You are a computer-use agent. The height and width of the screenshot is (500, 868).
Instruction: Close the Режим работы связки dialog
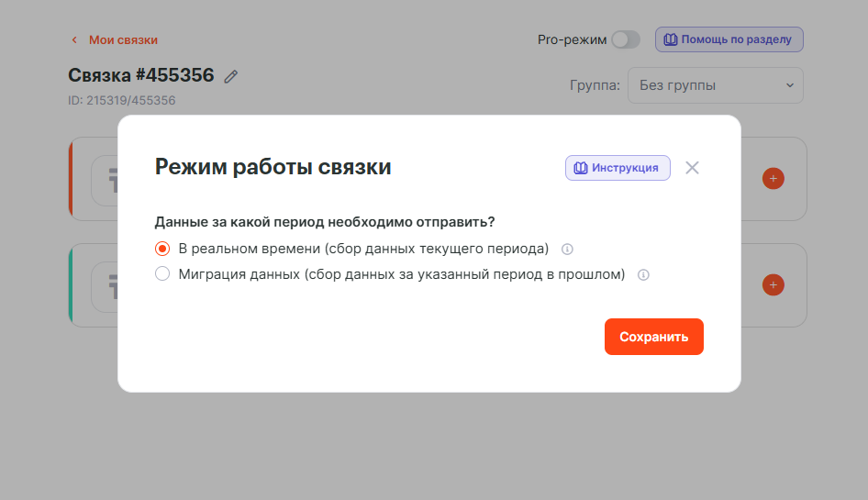(692, 168)
